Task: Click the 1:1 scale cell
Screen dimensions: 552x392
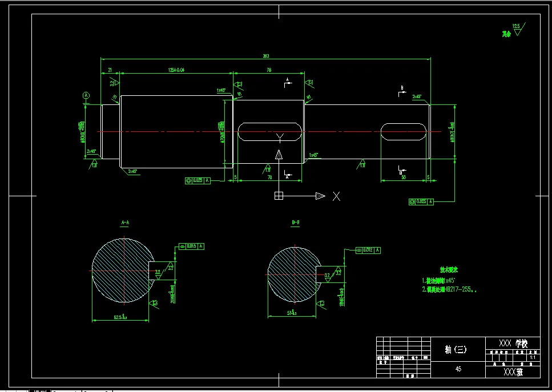Action: click(533, 358)
